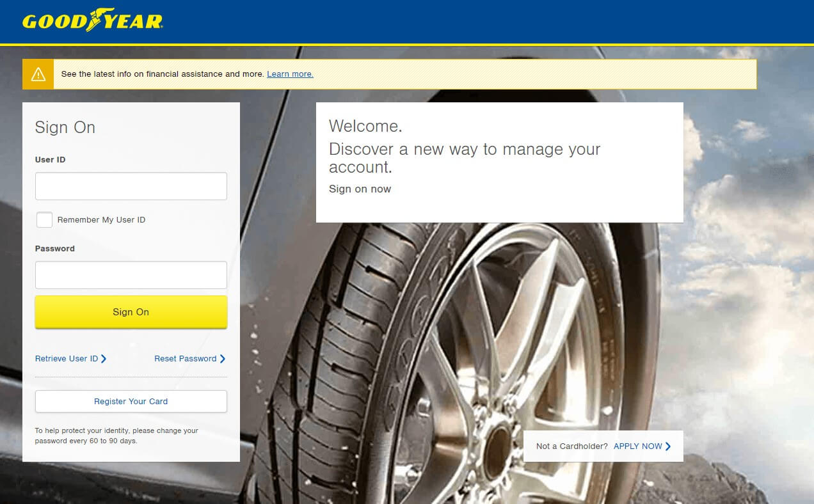Click the yellow Sign On button
Viewport: 814px width, 504px height.
click(x=131, y=312)
